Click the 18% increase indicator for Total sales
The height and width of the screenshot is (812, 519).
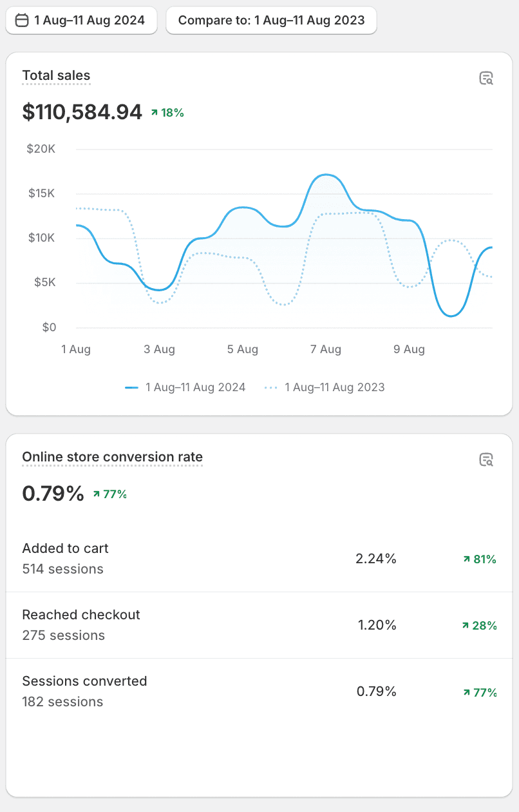pos(167,113)
